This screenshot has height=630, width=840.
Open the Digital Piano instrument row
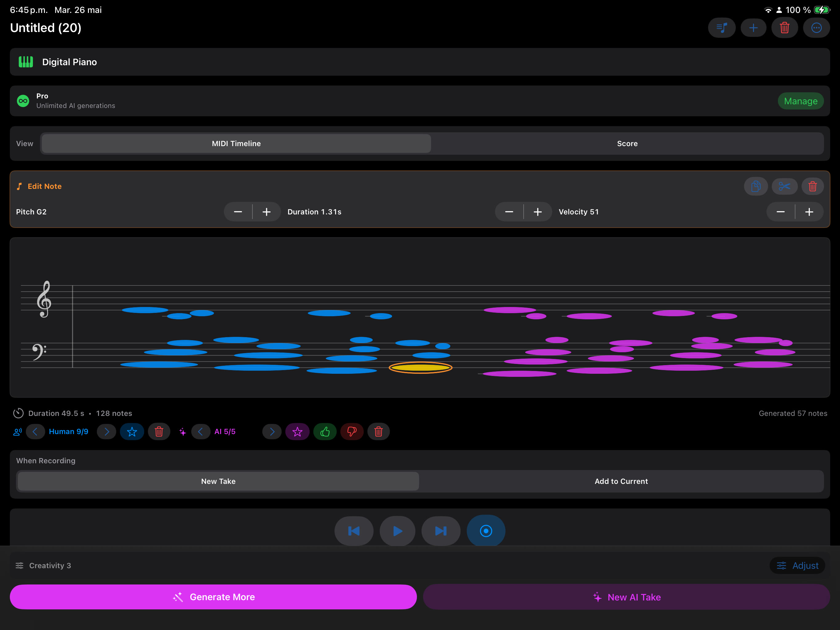420,62
